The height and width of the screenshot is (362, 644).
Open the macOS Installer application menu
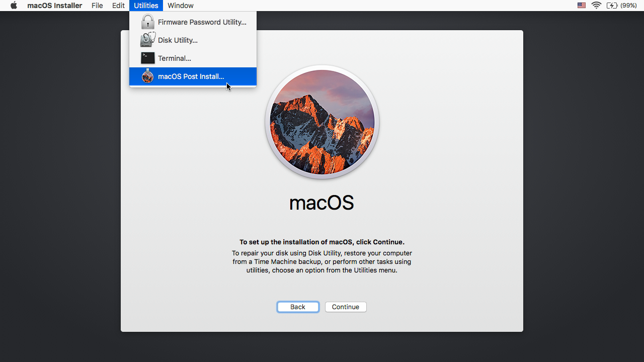(55, 6)
